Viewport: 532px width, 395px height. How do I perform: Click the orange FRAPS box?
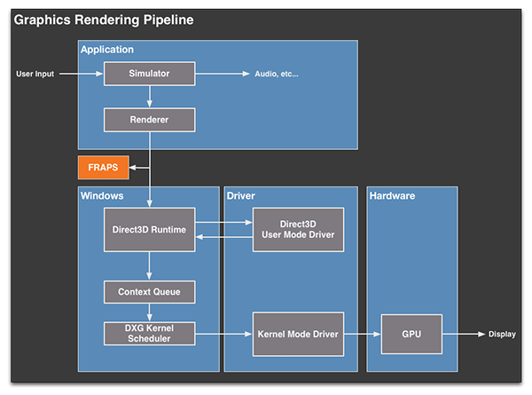coord(104,168)
